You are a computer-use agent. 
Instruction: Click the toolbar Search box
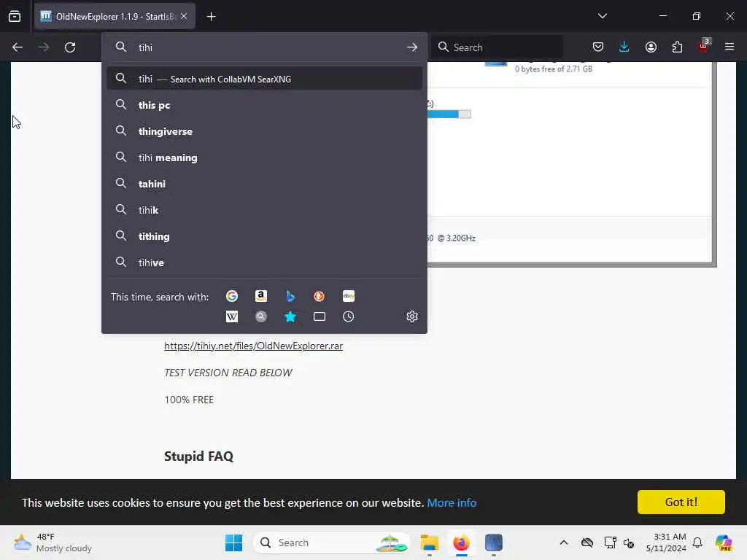point(498,47)
